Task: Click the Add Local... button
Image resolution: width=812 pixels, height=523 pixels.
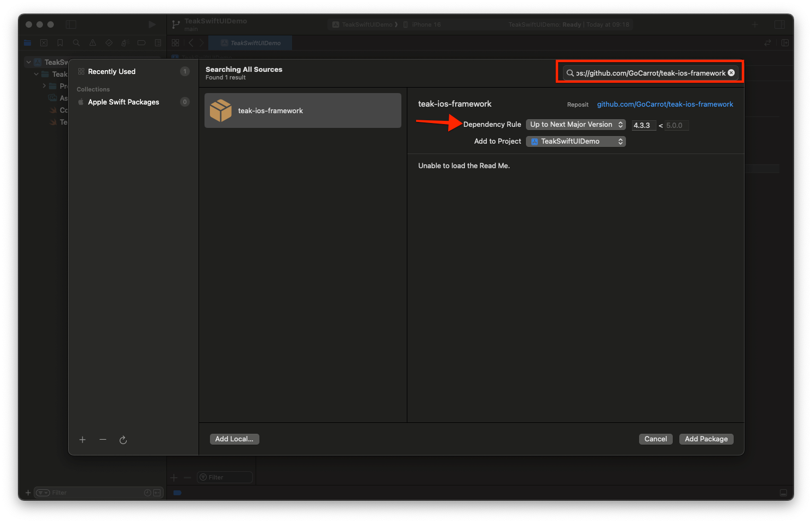Action: (234, 439)
